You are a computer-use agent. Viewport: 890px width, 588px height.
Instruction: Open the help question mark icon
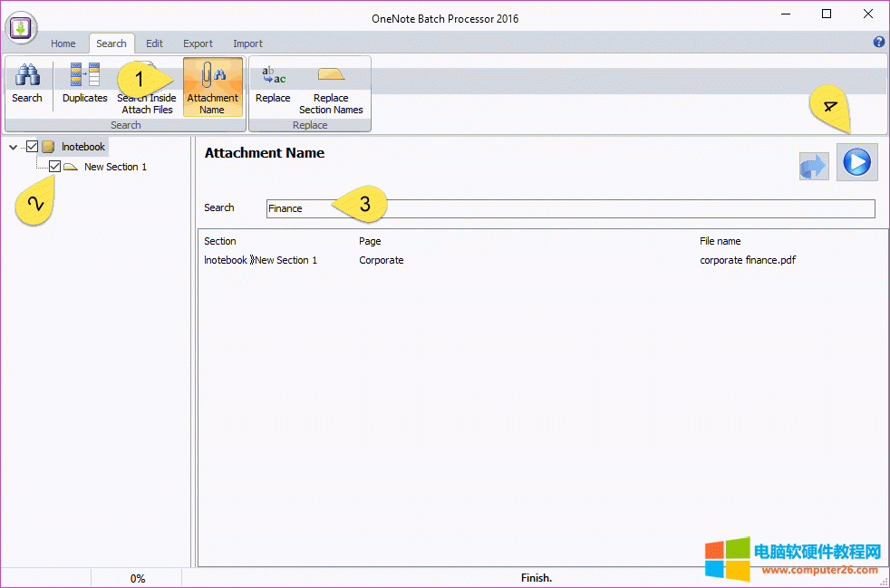pyautogui.click(x=878, y=43)
